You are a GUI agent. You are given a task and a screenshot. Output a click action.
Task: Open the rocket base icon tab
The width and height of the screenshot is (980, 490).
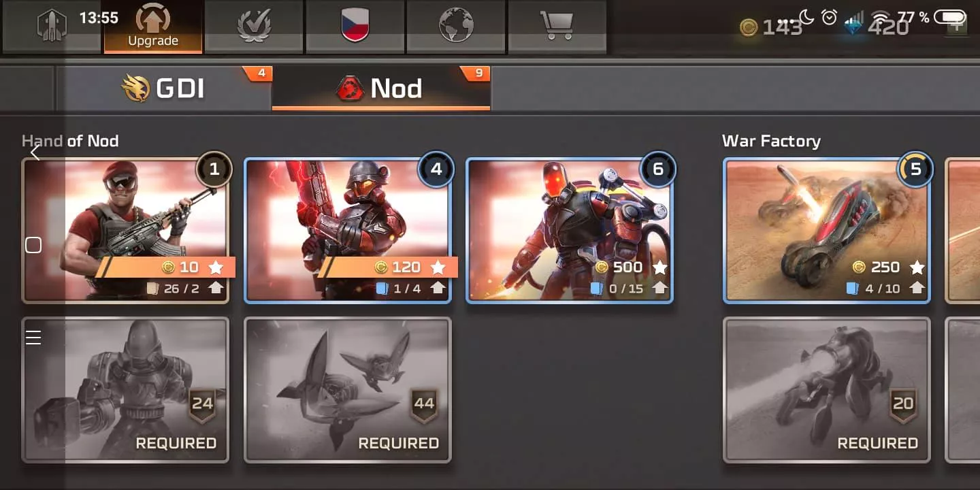(52, 26)
